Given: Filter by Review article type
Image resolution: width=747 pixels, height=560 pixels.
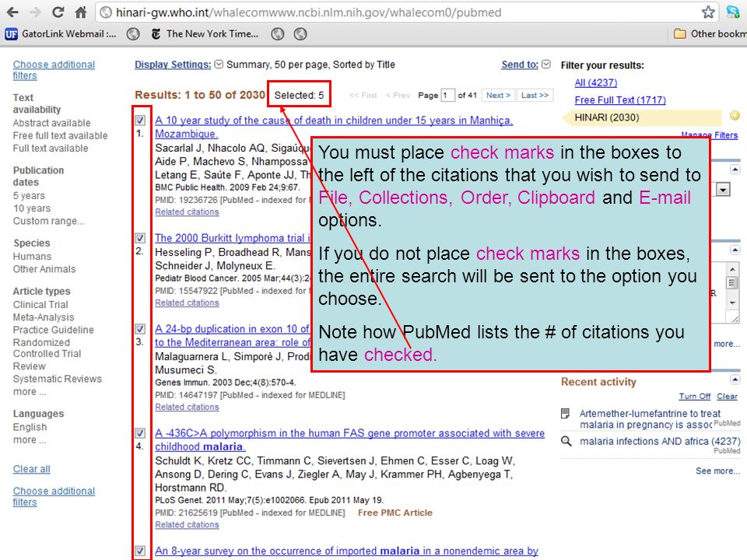Looking at the screenshot, I should (x=29, y=366).
